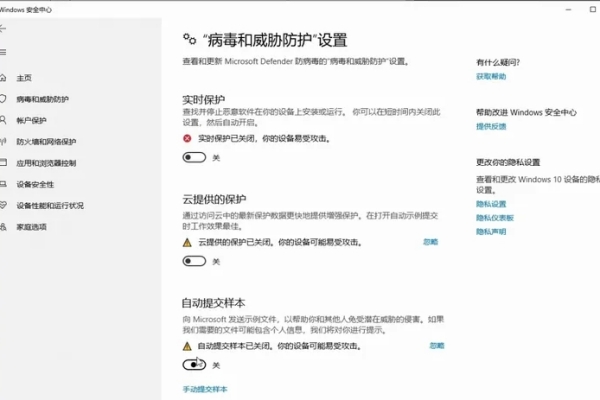Select 设备安全性 in the sidebar

[x=35, y=184]
